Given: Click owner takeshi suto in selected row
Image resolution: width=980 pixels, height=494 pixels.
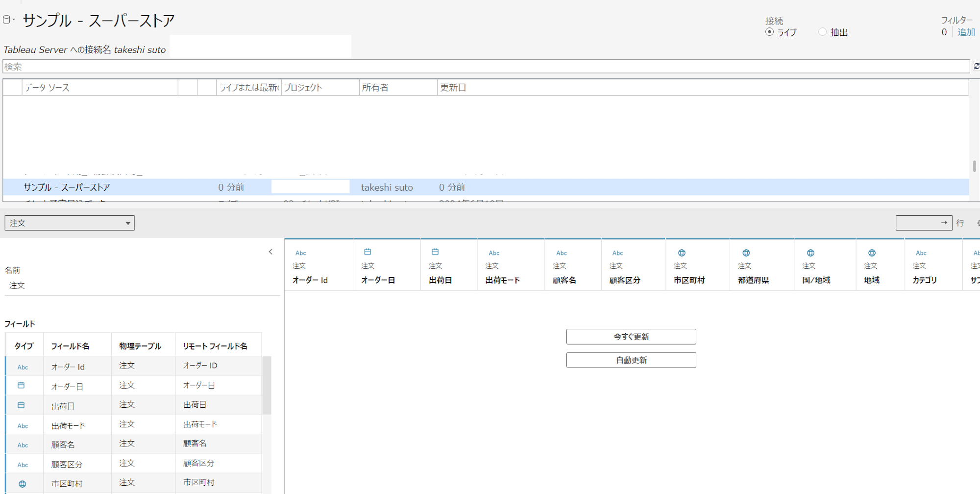Looking at the screenshot, I should tap(387, 187).
